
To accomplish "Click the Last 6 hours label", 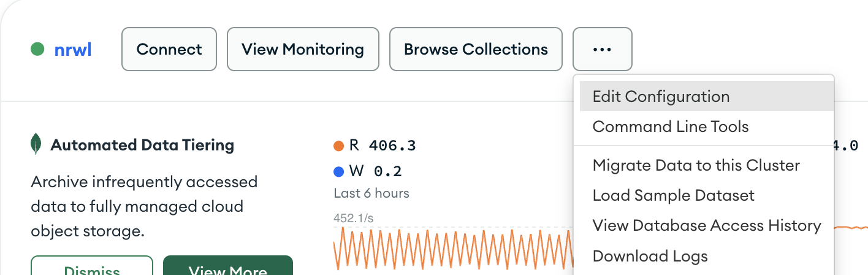I will [x=371, y=193].
